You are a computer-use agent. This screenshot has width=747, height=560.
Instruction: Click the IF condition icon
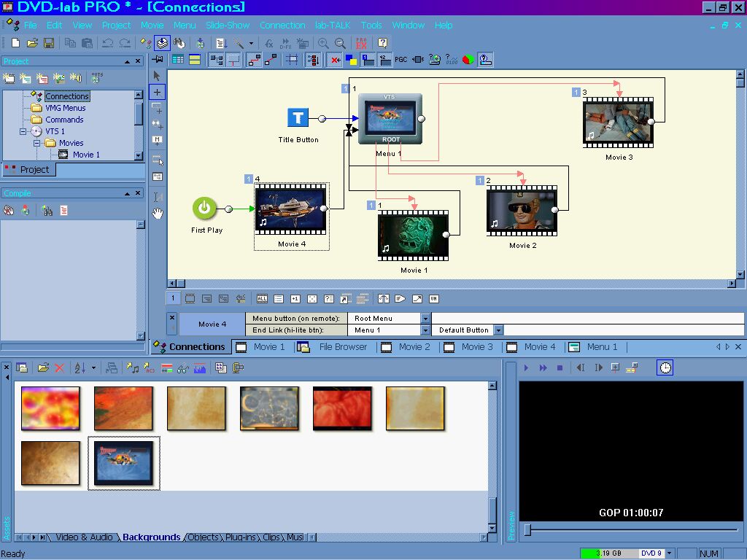click(400, 299)
